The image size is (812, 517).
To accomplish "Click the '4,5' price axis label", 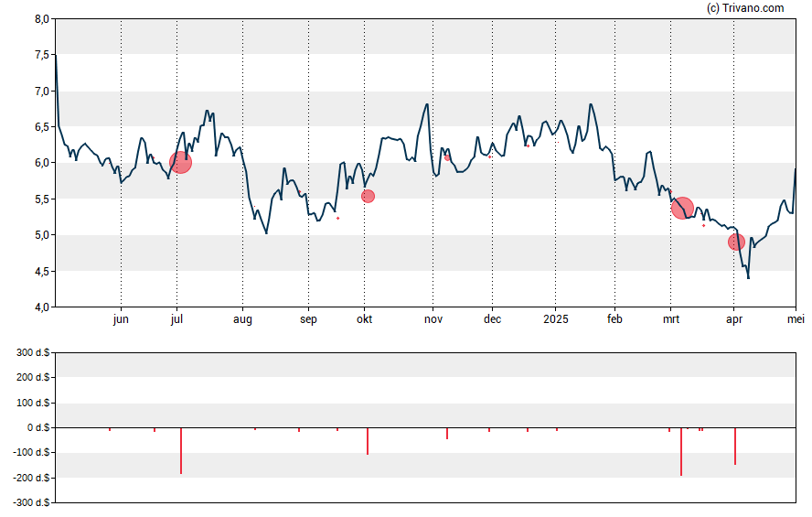I will 42,271.
